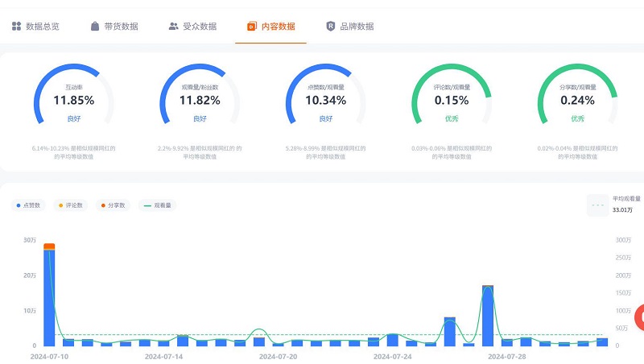Viewport: 644px width, 364px height.
Task: Click the 评论数/观看量 0.15% value
Action: point(452,101)
